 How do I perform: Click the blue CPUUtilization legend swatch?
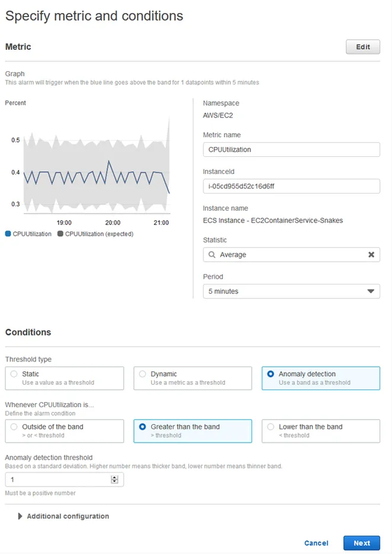point(8,234)
